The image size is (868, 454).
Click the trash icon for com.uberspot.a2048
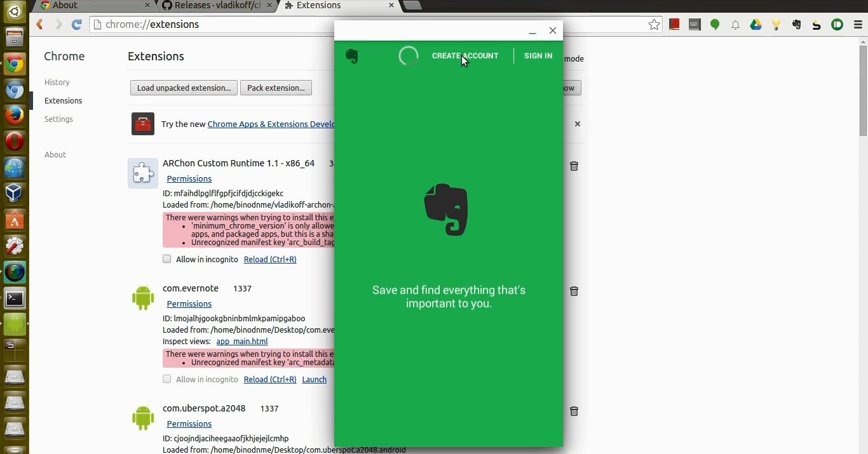574,411
